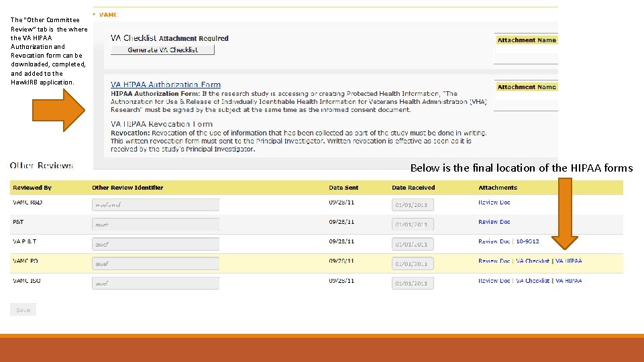Open VA HIPAA attachment for VAMC PO
Image resolution: width=644 pixels, height=362 pixels.
[568, 261]
